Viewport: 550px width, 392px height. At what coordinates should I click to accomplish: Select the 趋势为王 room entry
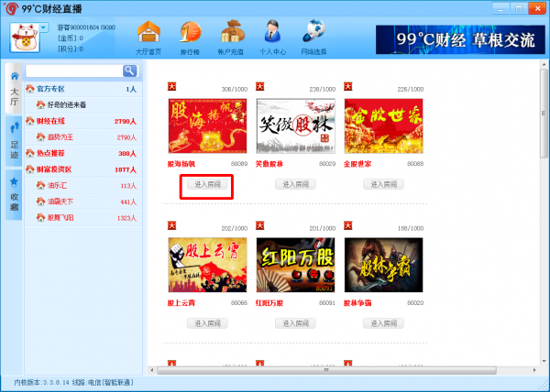(83, 137)
